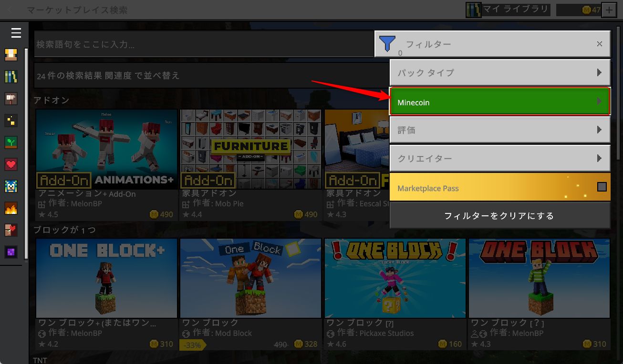Open the ONE BLOCK lucky block thumbnail
The image size is (623, 364).
395,278
